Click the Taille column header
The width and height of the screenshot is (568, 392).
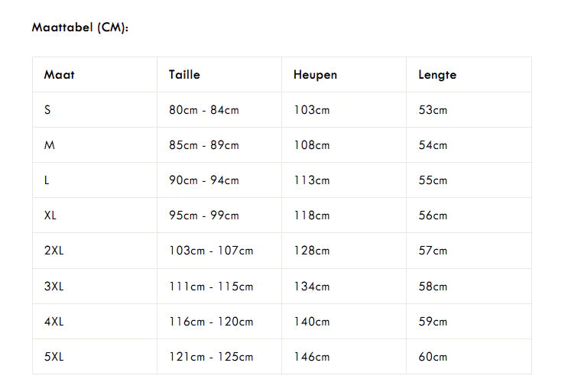pos(184,75)
